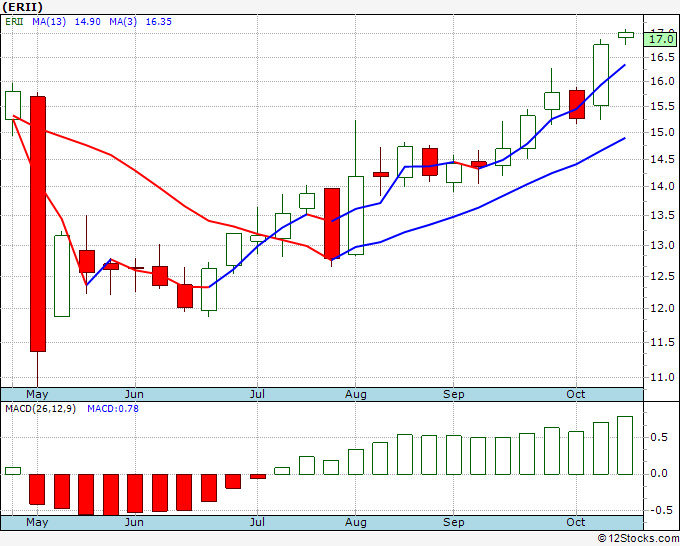
Task: Click the latest candlestick near 17.0
Action: [626, 35]
